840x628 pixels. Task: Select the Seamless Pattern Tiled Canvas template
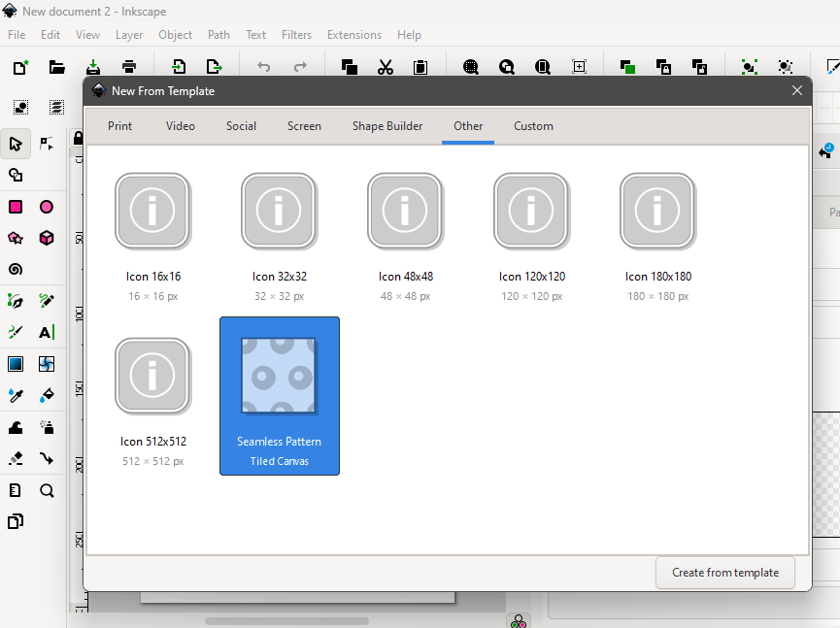(279, 396)
